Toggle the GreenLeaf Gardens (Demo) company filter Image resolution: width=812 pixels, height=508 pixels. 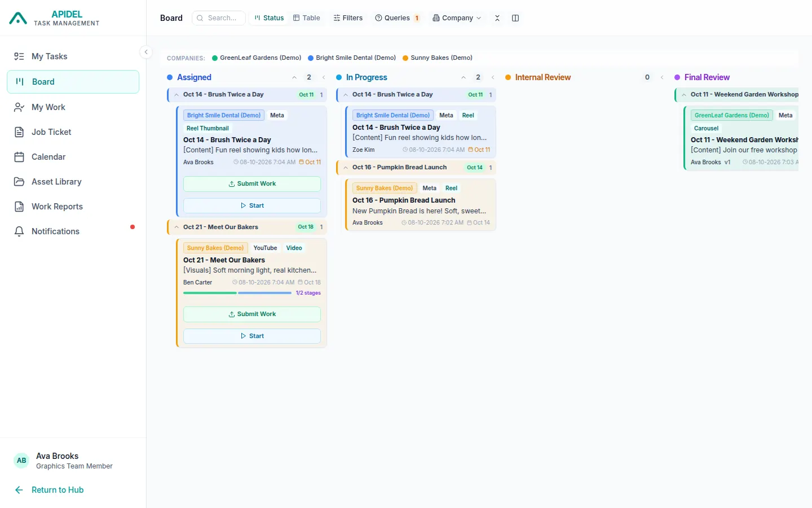[x=257, y=58]
